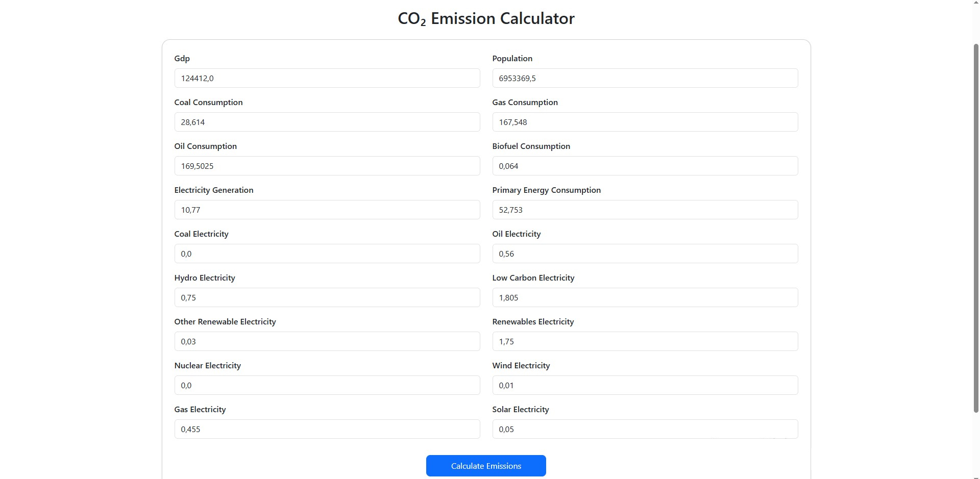Click into the Gas Consumption field

[x=645, y=122]
